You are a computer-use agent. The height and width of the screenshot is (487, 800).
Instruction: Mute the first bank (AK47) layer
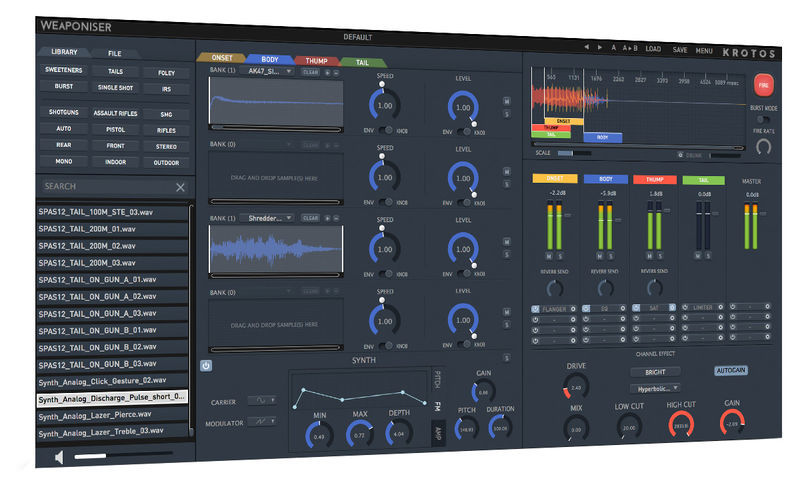pyautogui.click(x=507, y=101)
